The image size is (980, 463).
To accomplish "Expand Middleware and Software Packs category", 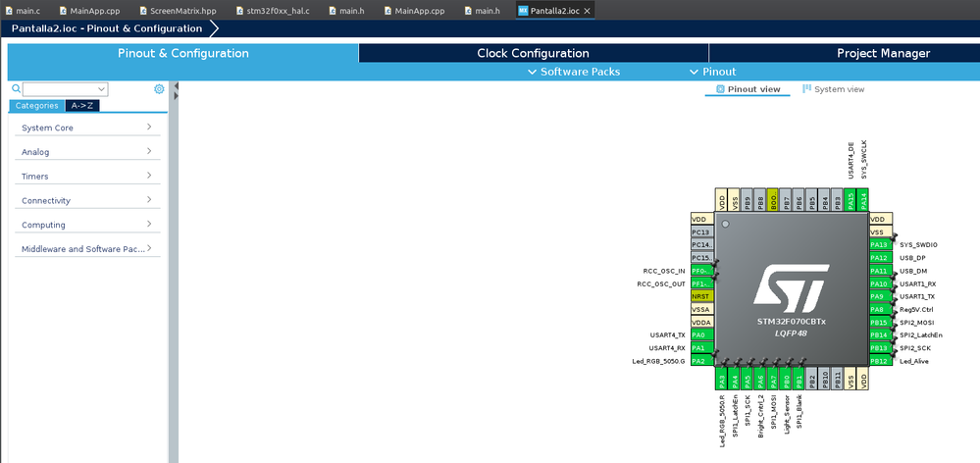I will click(x=87, y=249).
